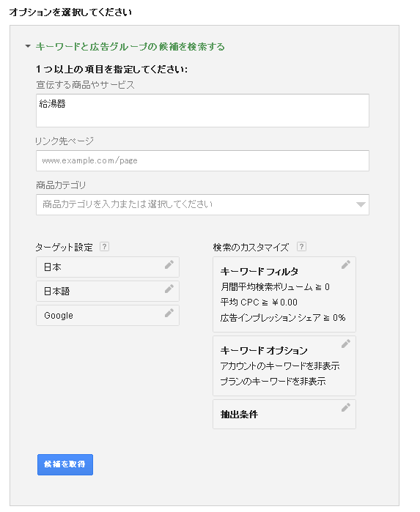This screenshot has height=512, width=420.
Task: Select the 日本 location targeting box
Action: pyautogui.click(x=108, y=267)
